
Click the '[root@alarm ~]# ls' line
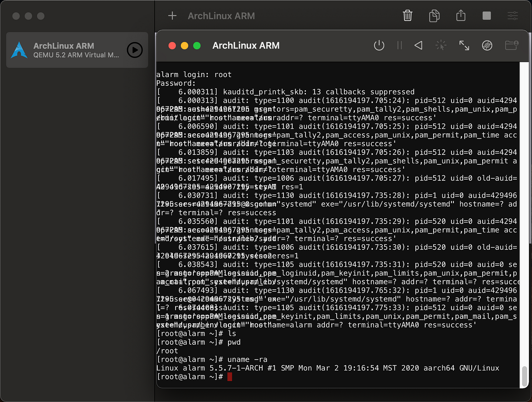(196, 334)
